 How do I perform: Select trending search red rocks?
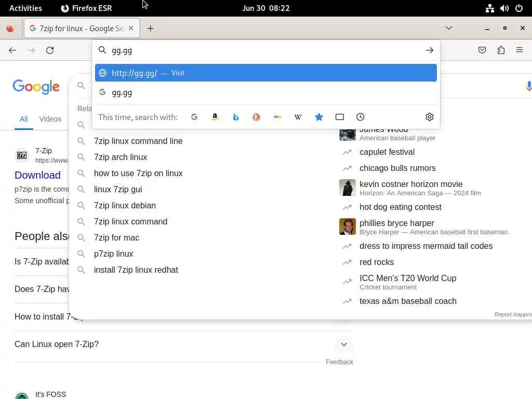click(x=377, y=262)
